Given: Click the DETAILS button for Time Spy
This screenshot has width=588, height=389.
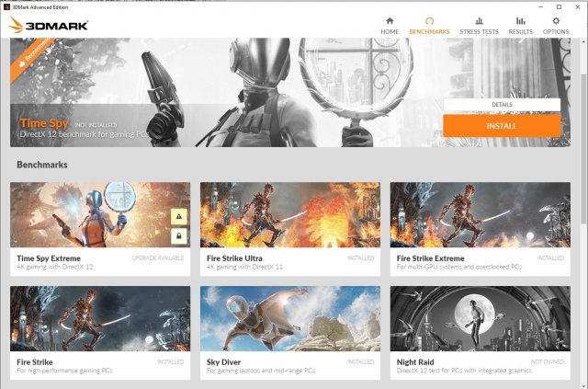Looking at the screenshot, I should [502, 105].
